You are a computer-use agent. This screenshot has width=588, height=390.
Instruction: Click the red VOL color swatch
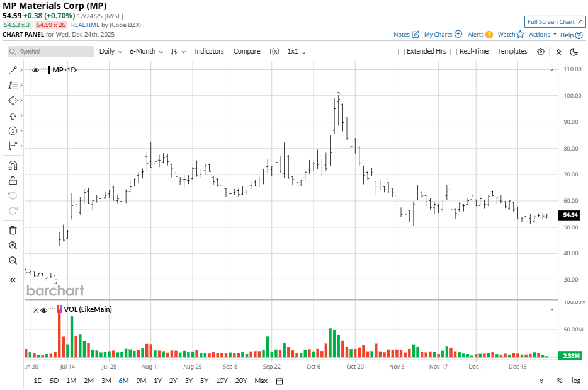pos(58,309)
